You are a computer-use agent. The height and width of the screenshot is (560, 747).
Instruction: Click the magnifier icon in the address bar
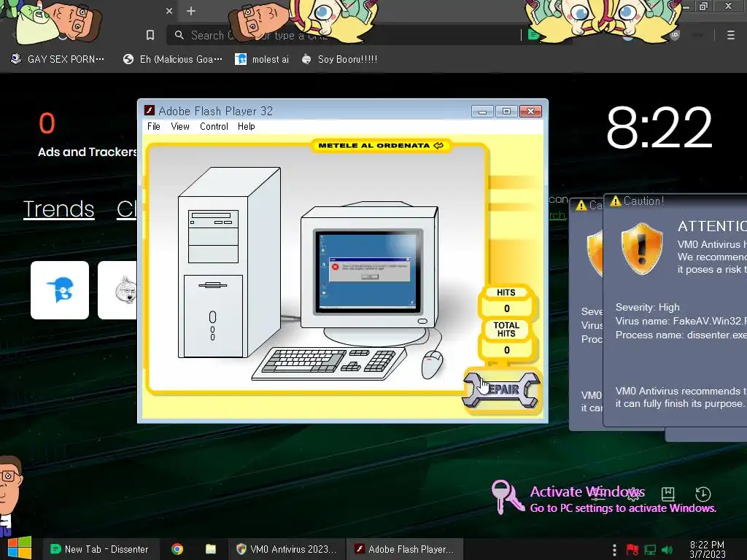pos(179,35)
